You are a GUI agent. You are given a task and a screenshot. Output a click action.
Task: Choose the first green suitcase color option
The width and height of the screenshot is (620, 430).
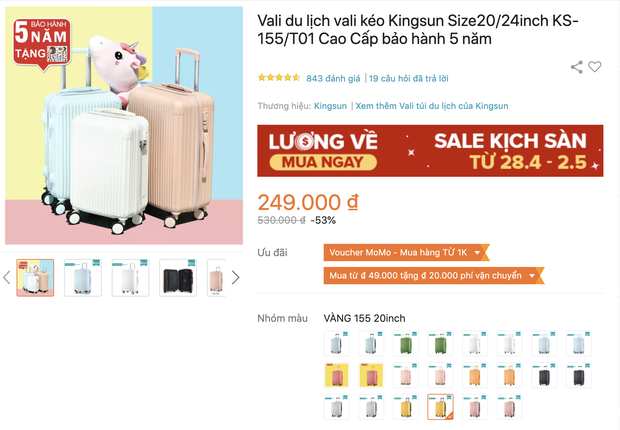406,343
